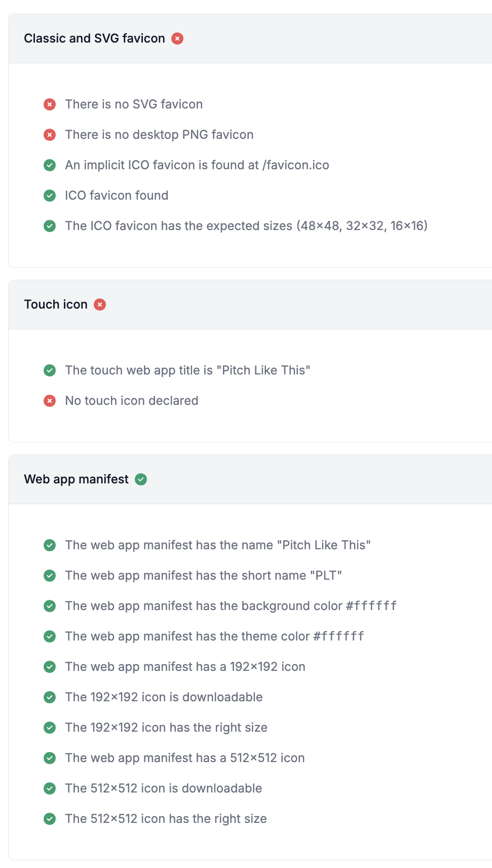Click green check for manifest background color

point(50,606)
